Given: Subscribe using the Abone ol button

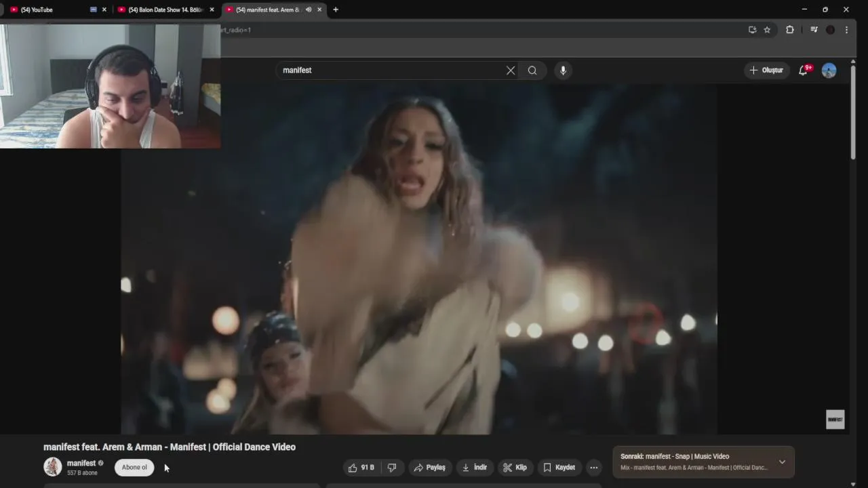Looking at the screenshot, I should [134, 468].
